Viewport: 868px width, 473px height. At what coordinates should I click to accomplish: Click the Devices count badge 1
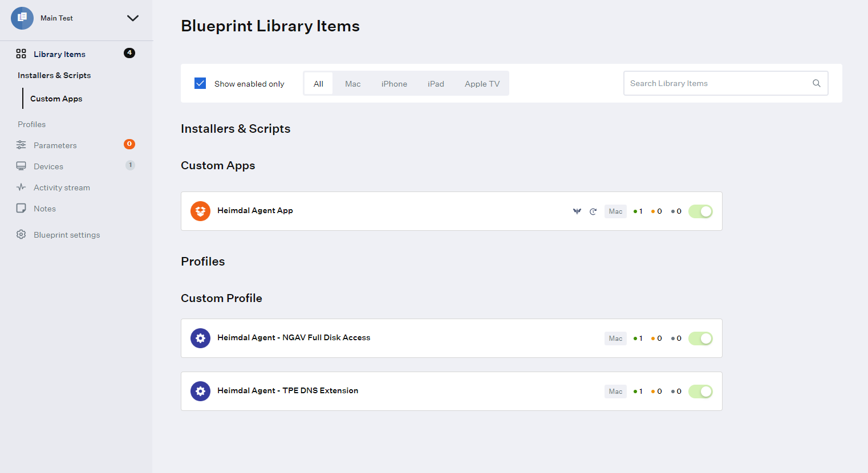coord(130,165)
